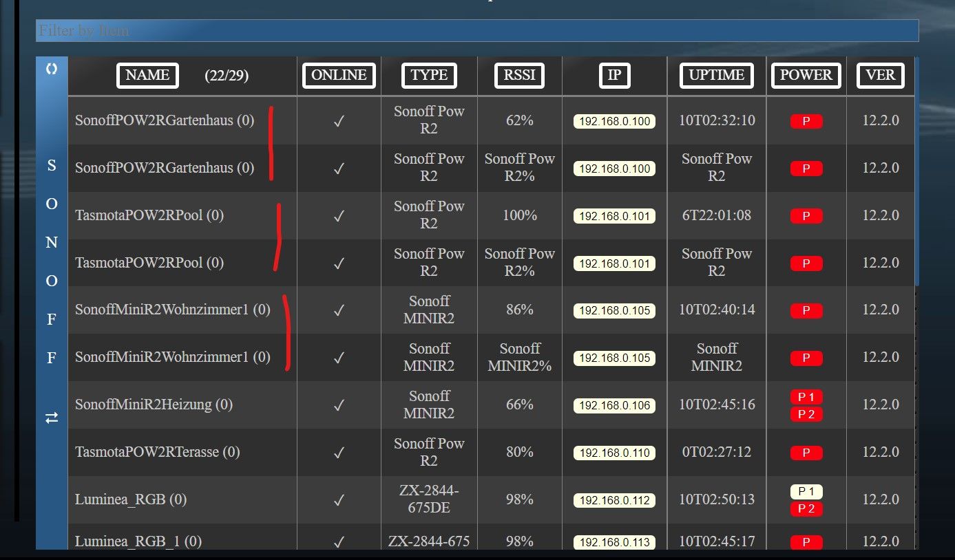
Task: Select TasmotaPOW2RTerasse (0) device name
Action: coord(157,452)
